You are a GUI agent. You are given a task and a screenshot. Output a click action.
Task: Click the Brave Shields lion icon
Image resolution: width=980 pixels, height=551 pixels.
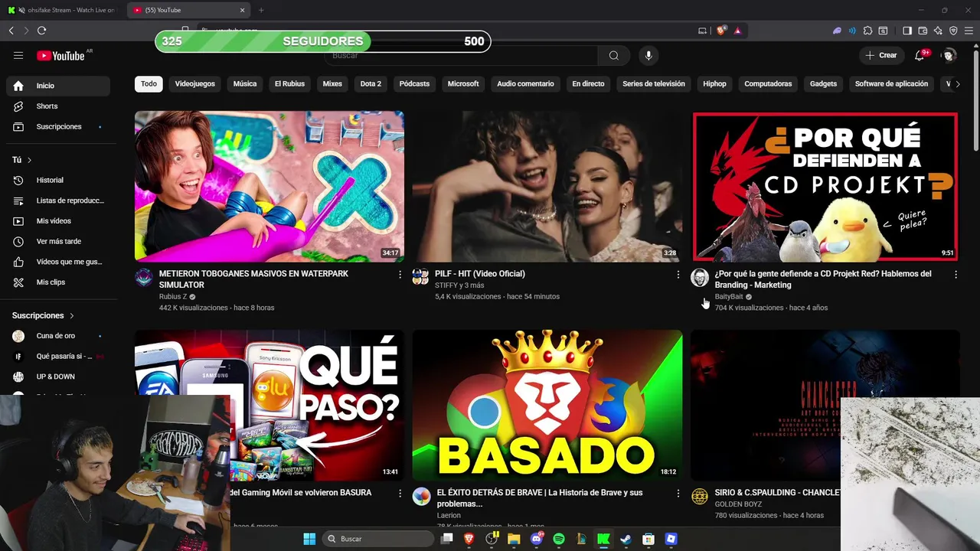[720, 31]
